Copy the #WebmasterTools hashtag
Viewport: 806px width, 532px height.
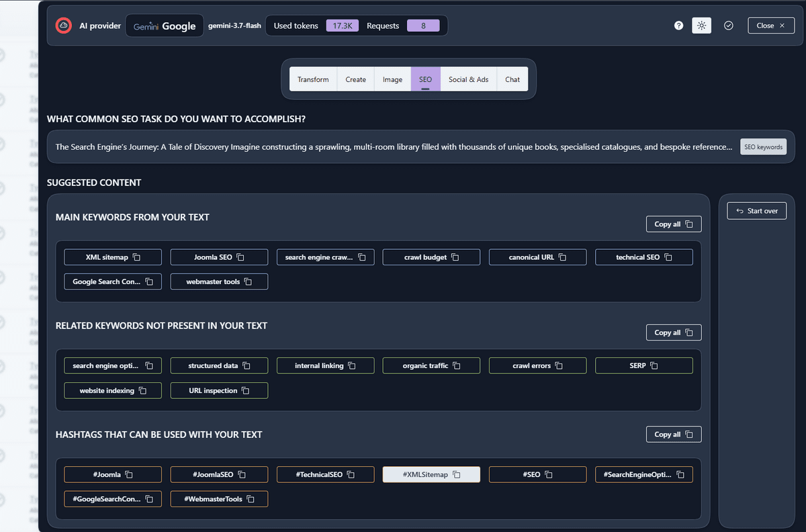[x=219, y=498]
